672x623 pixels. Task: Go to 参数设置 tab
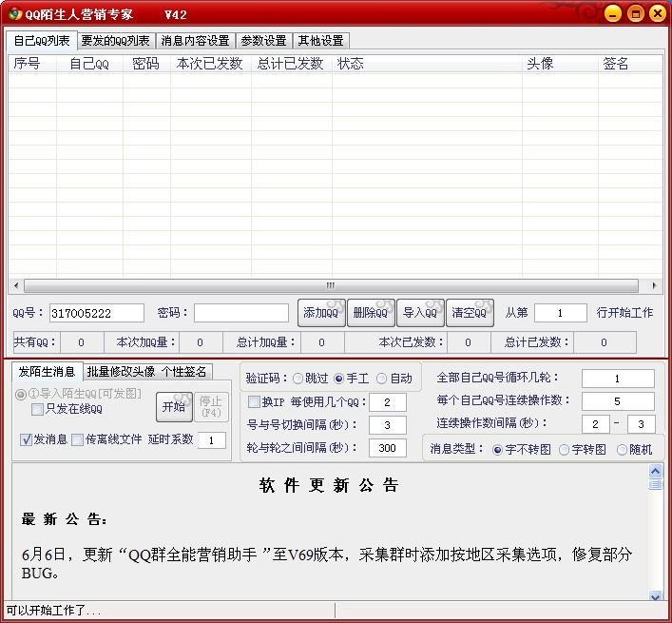(x=263, y=41)
